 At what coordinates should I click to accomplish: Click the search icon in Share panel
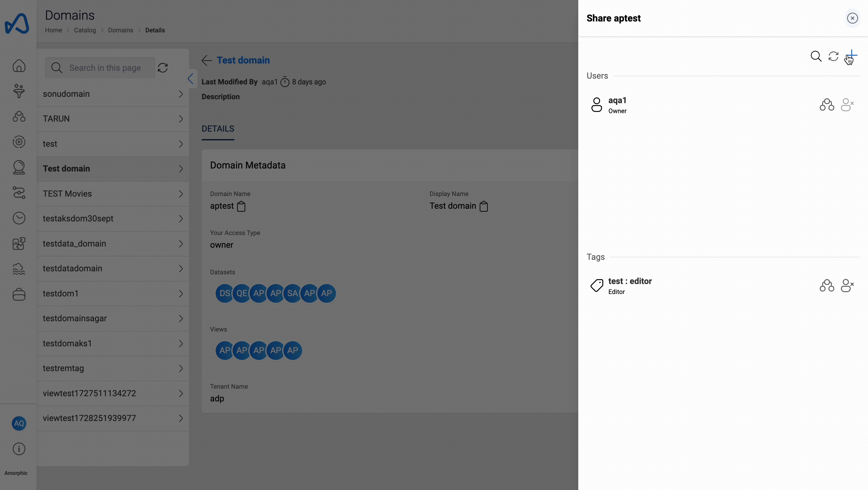point(816,56)
